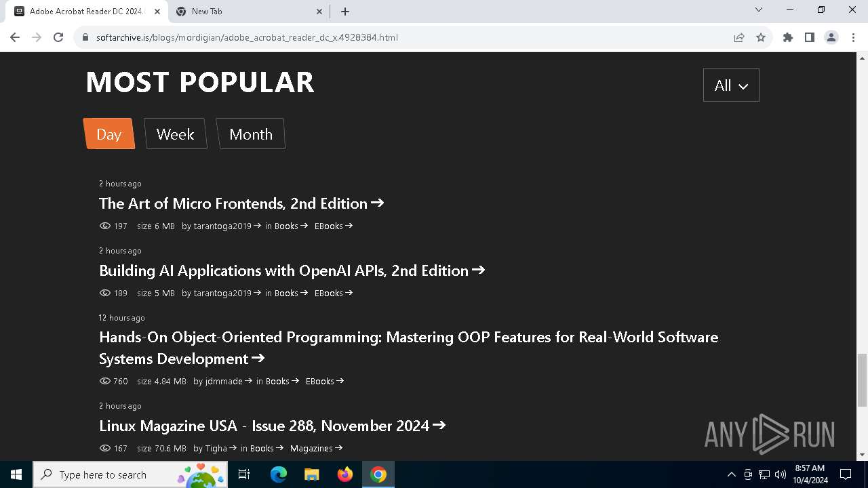Image resolution: width=868 pixels, height=488 pixels.
Task: Open Magazines category under Linux Magazine post
Action: (316, 449)
